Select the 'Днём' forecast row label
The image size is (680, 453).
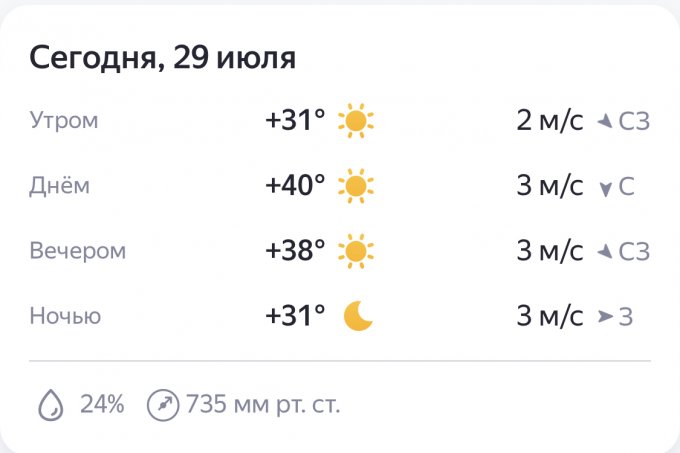(59, 186)
